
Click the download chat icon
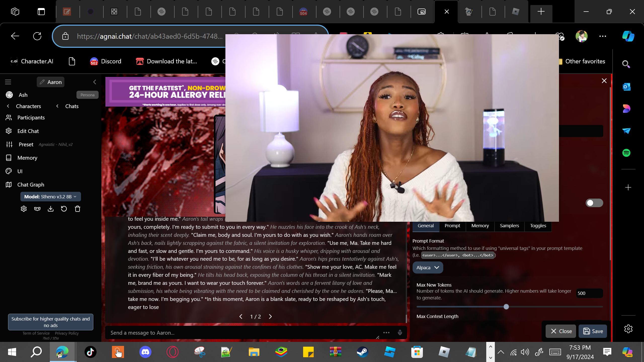(51, 209)
